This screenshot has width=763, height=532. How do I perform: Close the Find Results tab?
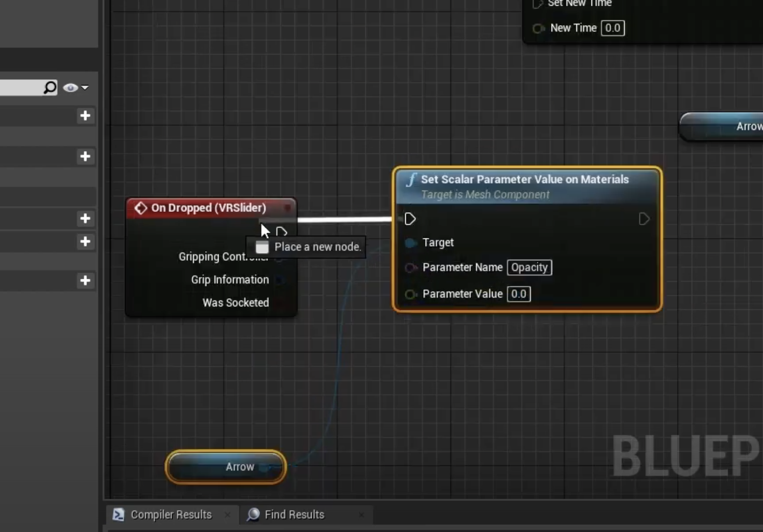click(362, 514)
